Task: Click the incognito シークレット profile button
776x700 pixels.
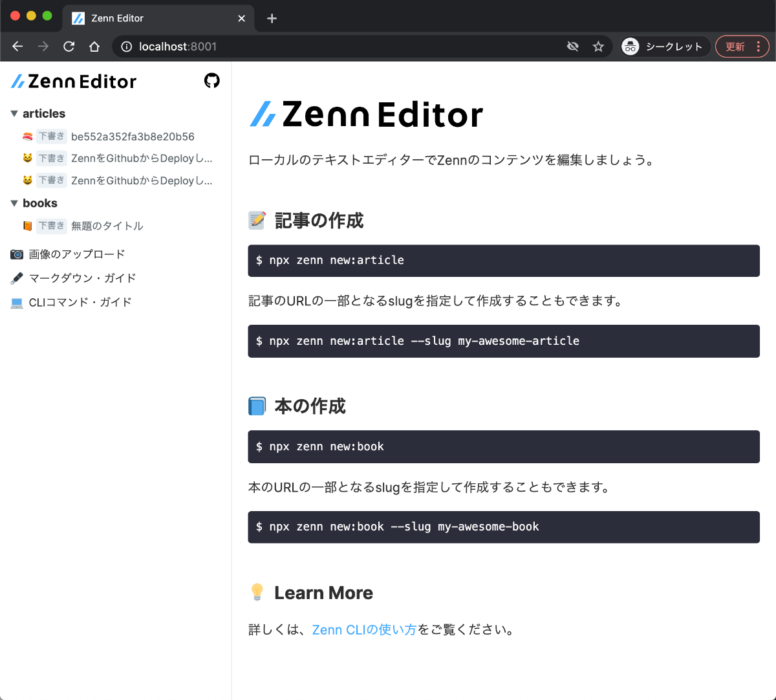Action: tap(665, 47)
